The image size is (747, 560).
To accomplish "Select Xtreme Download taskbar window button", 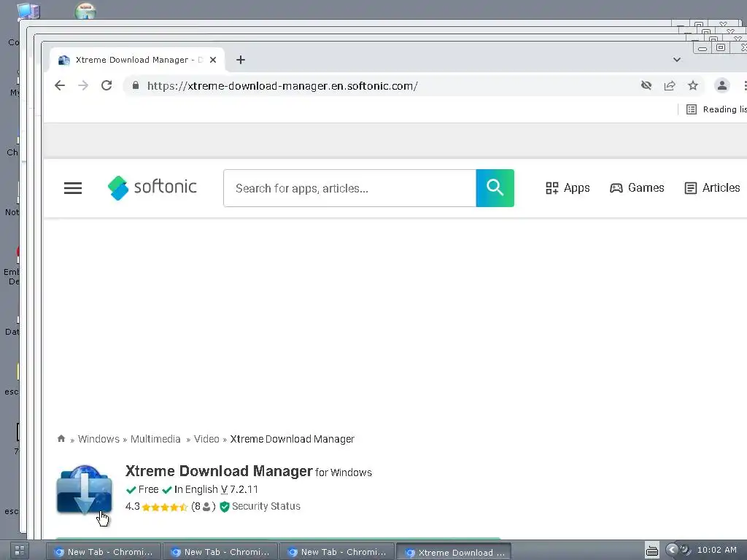I will pyautogui.click(x=454, y=553).
